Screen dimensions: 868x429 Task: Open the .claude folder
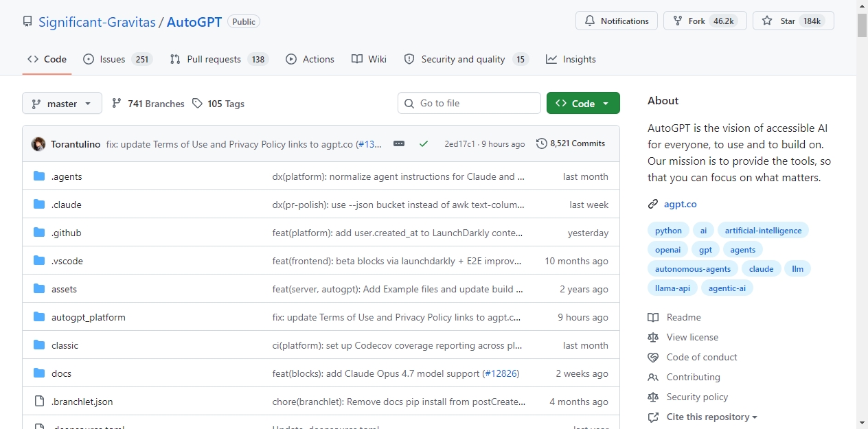click(x=66, y=205)
